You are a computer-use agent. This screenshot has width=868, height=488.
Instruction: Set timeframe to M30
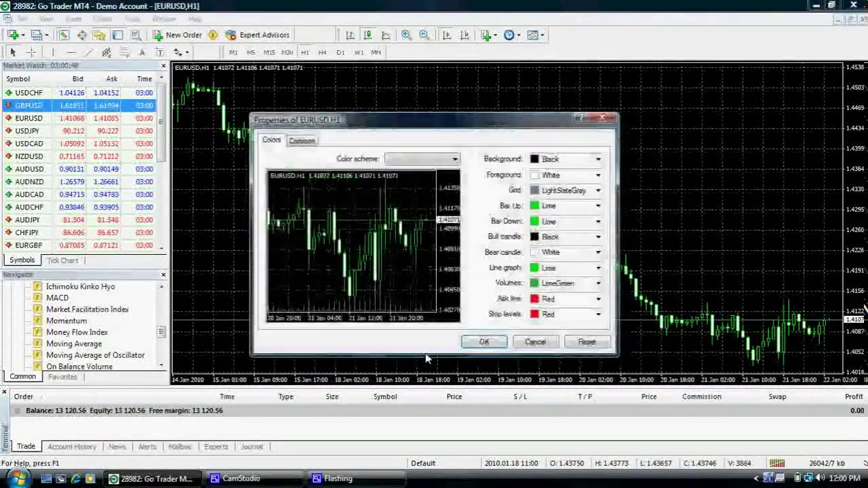[287, 52]
